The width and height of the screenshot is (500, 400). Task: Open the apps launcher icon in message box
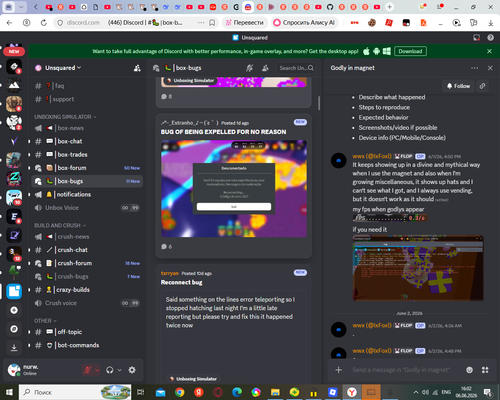pyautogui.click(x=485, y=370)
